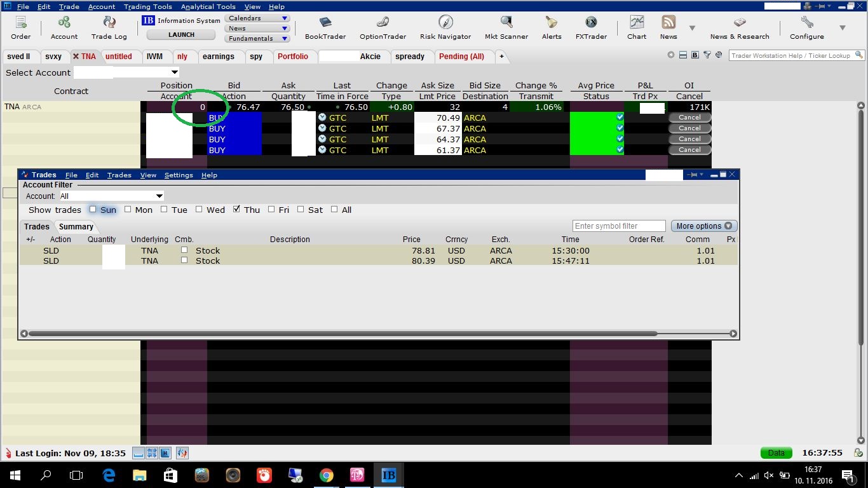Switch to the Portfolio tab

[293, 57]
